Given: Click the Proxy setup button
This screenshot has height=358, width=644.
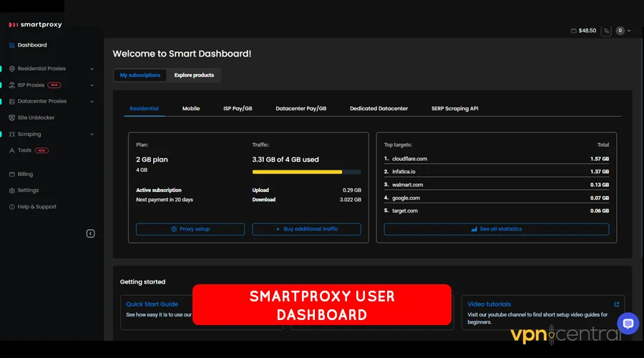Looking at the screenshot, I should [190, 229].
